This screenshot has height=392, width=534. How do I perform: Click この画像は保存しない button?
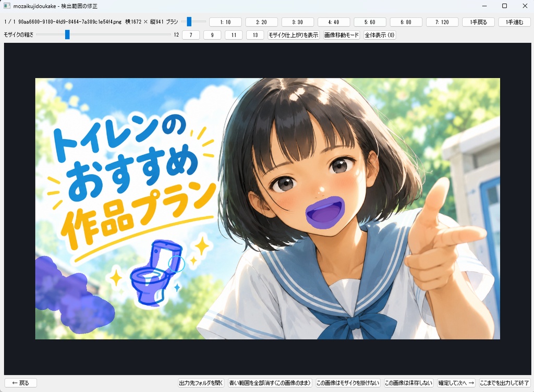409,383
